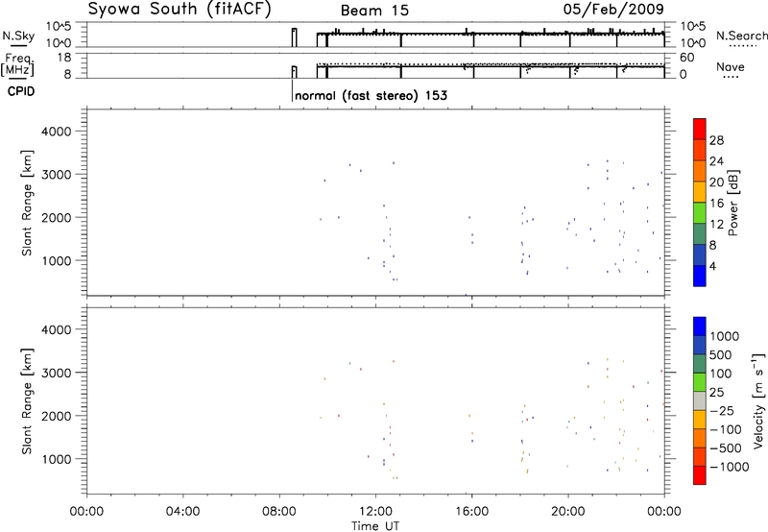Click the 'Time UT' axis title
The height and width of the screenshot is (532, 768).
(375, 526)
